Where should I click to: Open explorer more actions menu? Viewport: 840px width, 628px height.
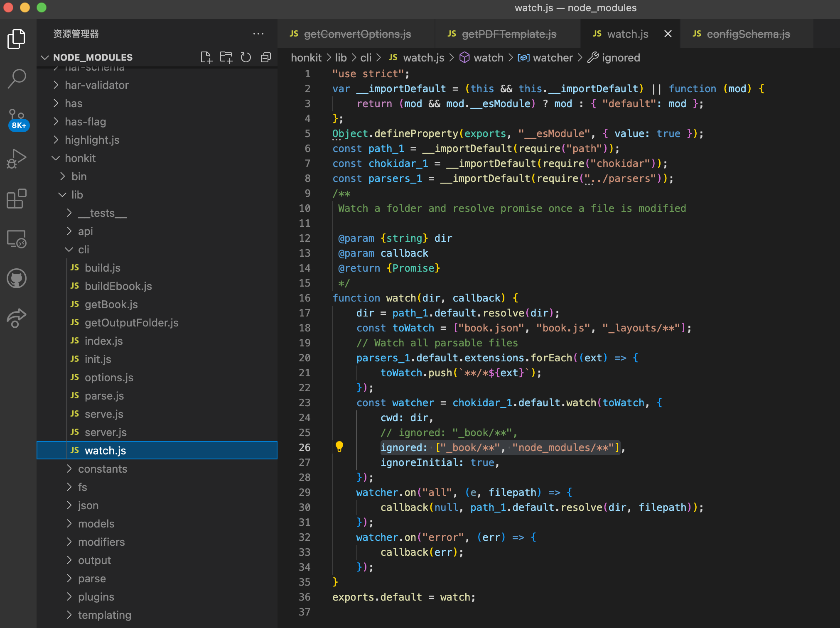coord(258,34)
